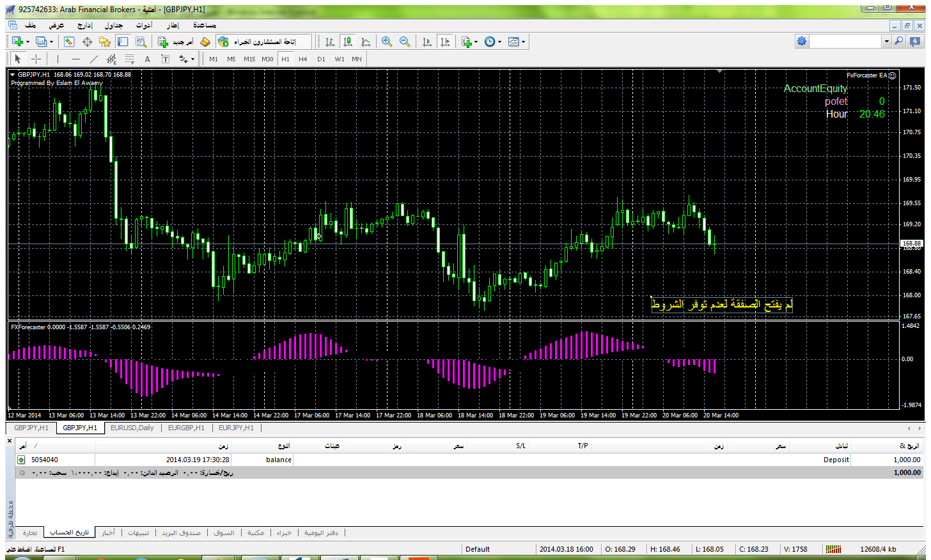
Task: Open the مساعدة (Help) menu
Action: click(205, 25)
